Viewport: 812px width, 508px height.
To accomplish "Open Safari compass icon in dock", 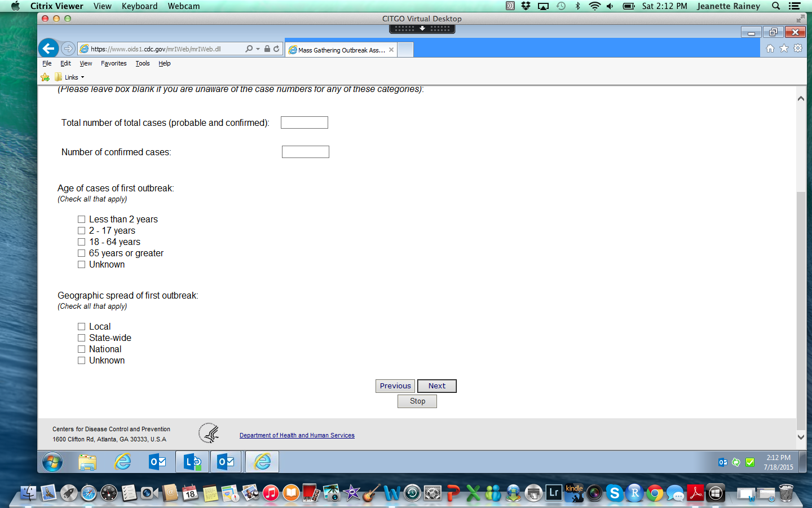I will pos(89,493).
